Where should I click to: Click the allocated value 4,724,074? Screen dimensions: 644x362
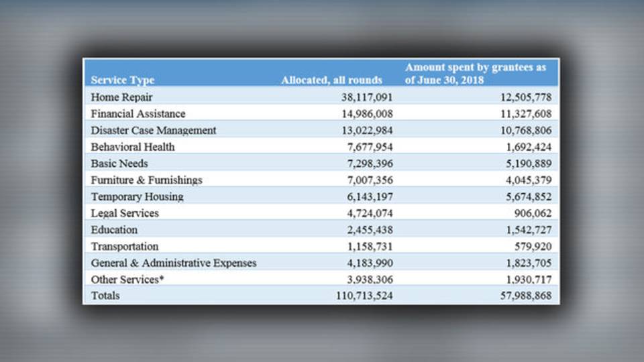pos(370,213)
